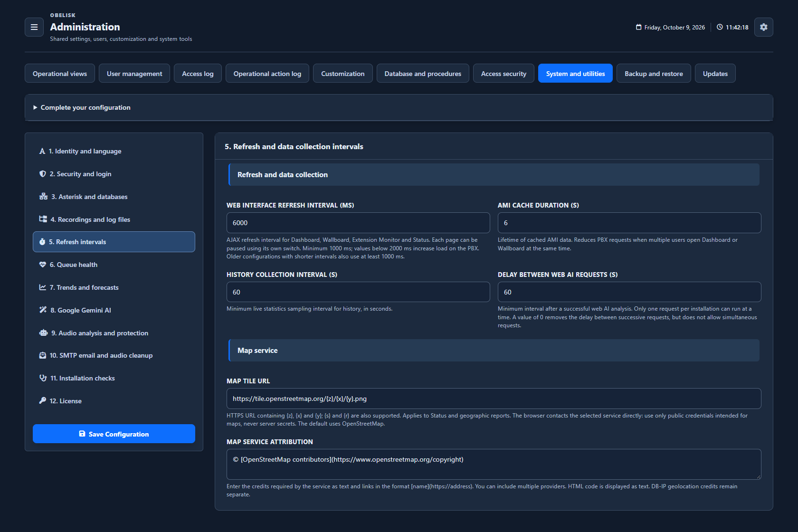Viewport: 798px width, 532px height.
Task: Click the clock icon beside the time
Action: tap(720, 27)
